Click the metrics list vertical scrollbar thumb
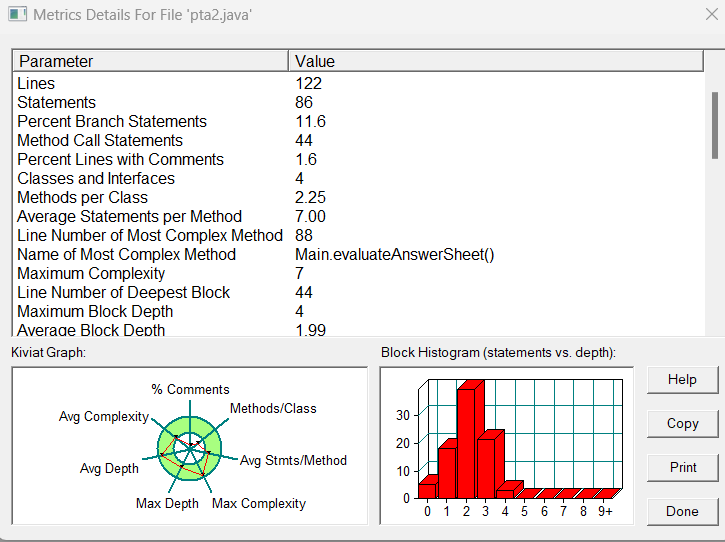This screenshot has height=542, width=725. (x=715, y=125)
